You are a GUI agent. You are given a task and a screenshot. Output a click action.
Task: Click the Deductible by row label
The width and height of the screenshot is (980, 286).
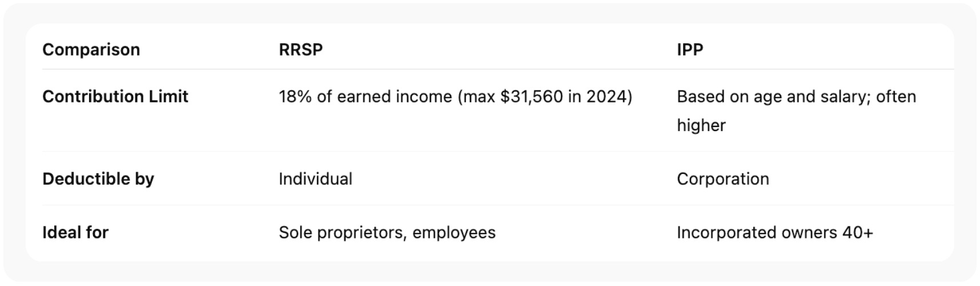point(98,179)
